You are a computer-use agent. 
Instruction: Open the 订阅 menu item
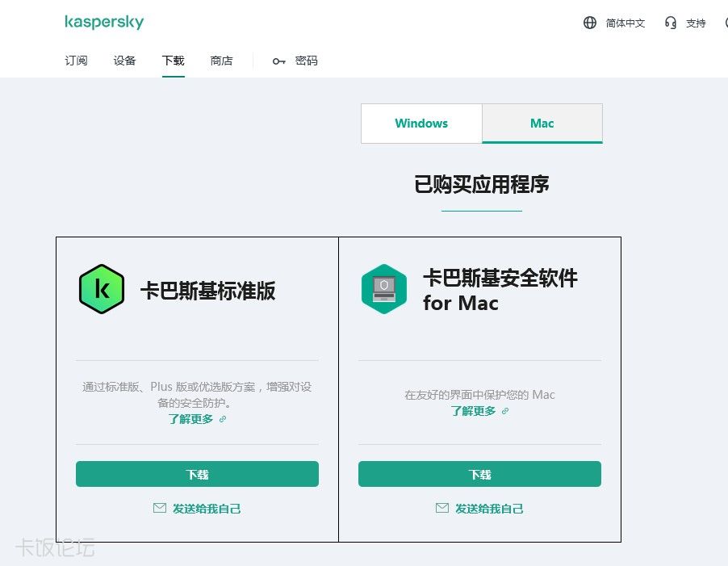[77, 61]
